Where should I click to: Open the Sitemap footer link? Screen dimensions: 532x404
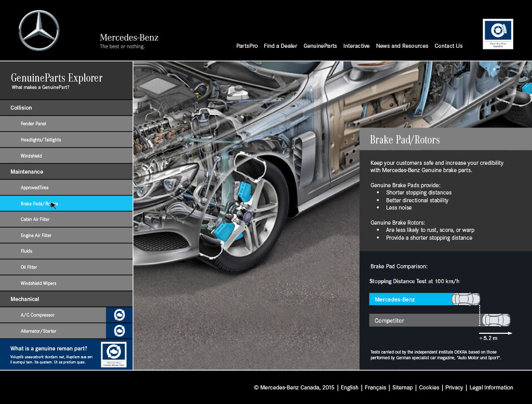pos(403,387)
